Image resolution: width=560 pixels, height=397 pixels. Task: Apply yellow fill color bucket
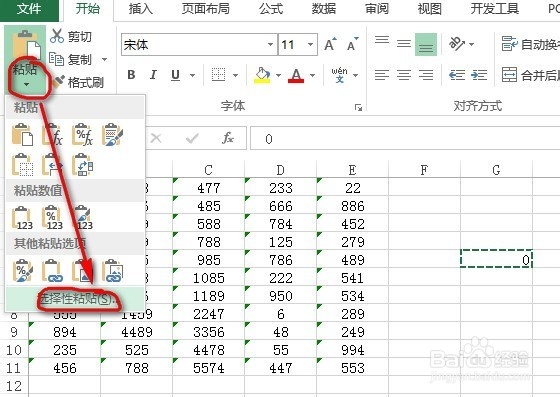(x=262, y=75)
